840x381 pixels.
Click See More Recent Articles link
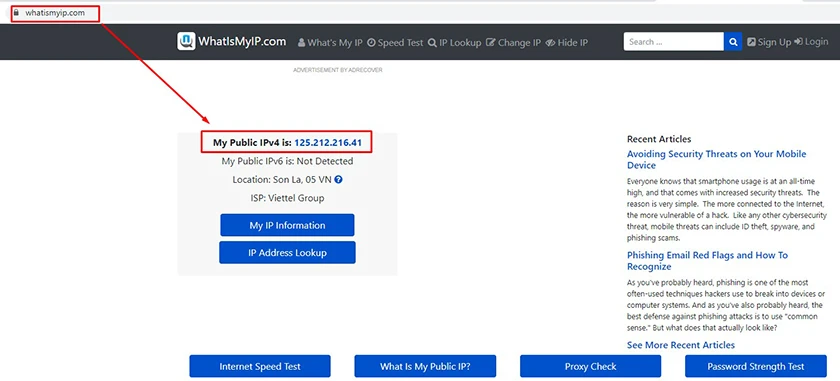681,345
